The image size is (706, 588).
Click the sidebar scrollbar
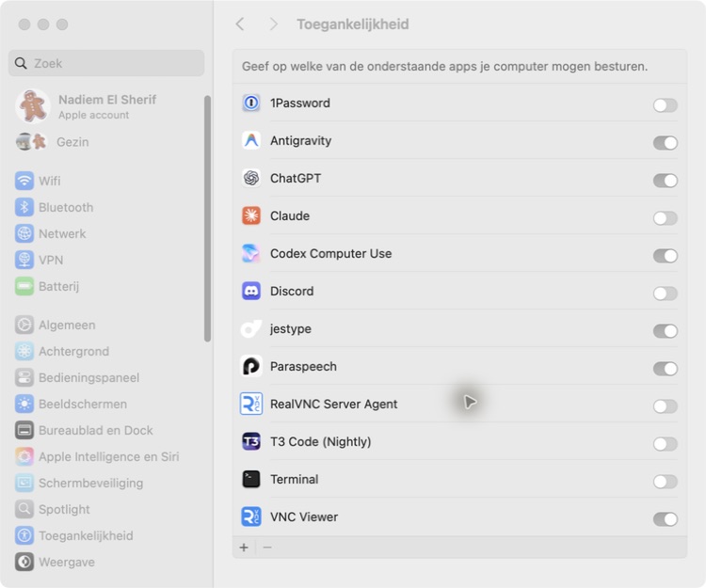tap(207, 218)
